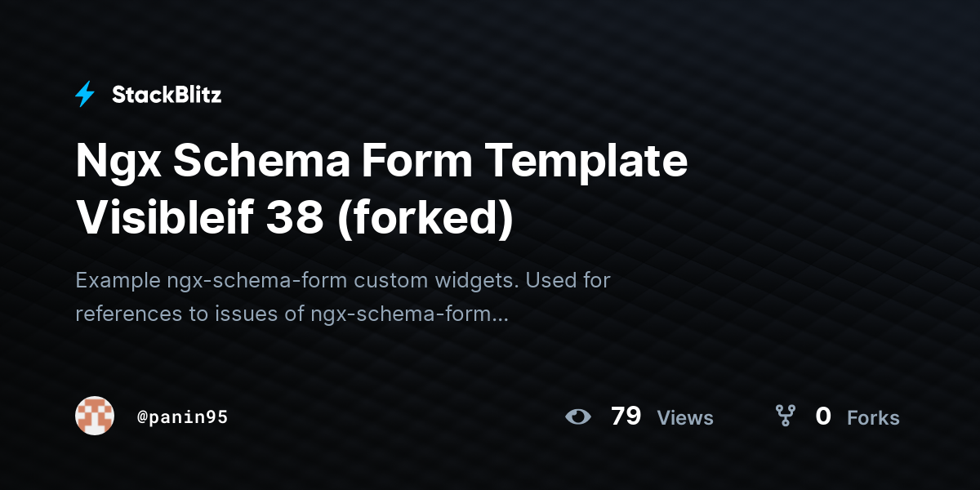Click description line starting with Example ngx-schema-form
This screenshot has width=980, height=490.
(x=343, y=281)
